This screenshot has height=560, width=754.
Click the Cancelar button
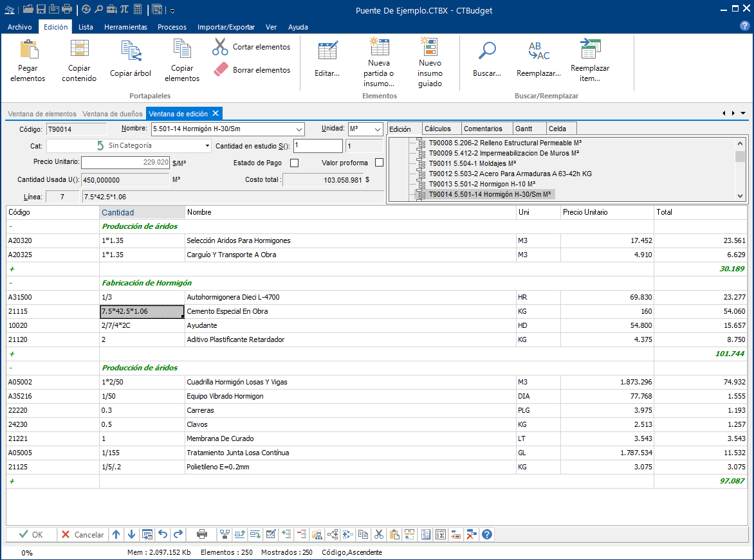[82, 534]
